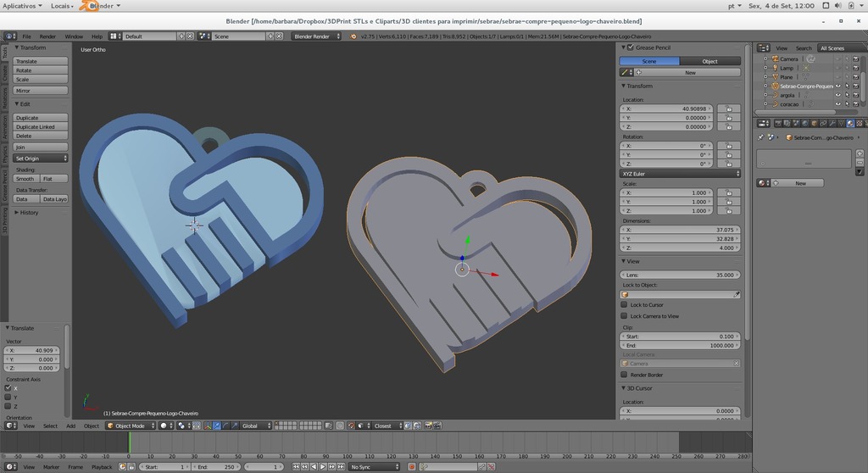Select the rotate manipulator icon
The width and height of the screenshot is (868, 473).
[225, 426]
